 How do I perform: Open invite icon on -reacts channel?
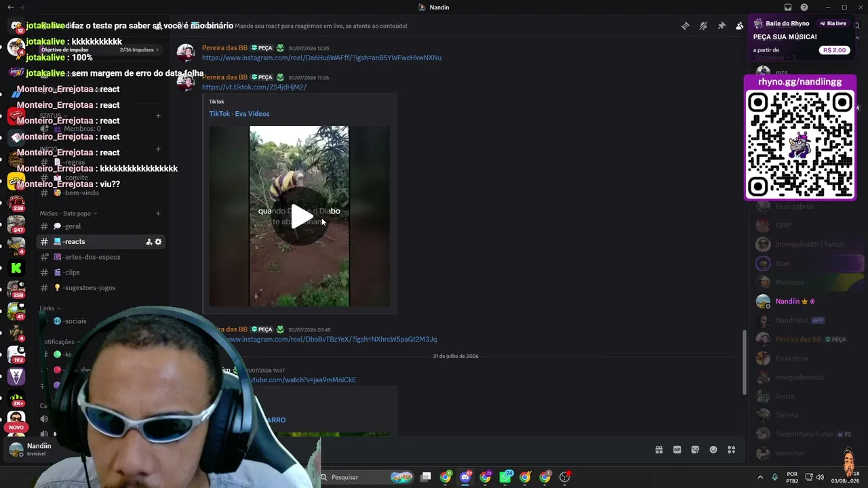click(x=149, y=242)
